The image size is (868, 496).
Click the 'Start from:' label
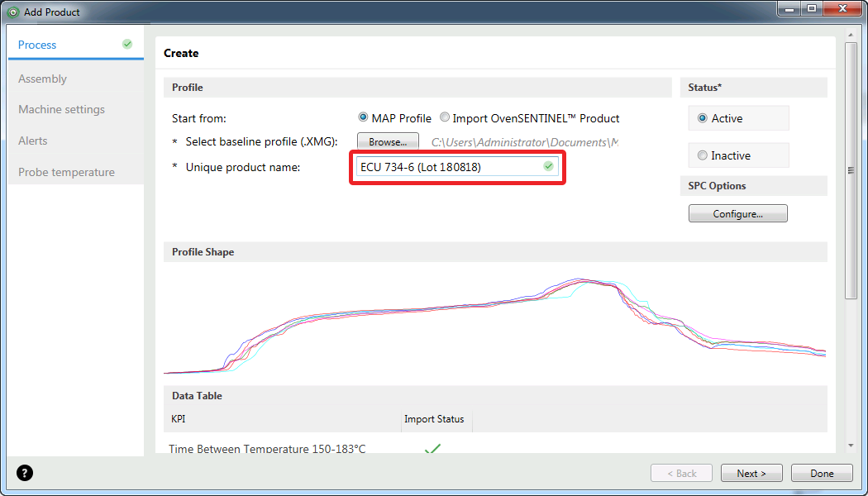click(x=199, y=118)
